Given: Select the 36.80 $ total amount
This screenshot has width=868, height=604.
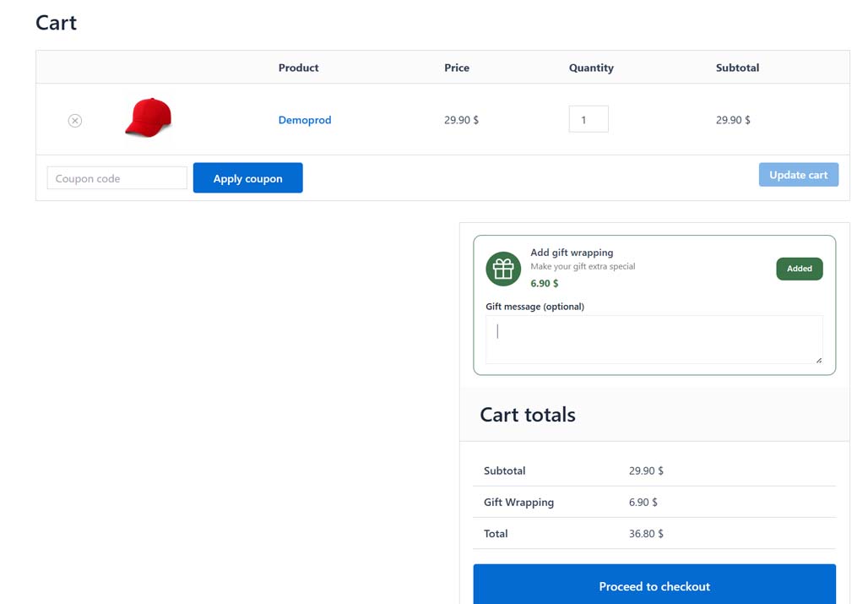Looking at the screenshot, I should tap(646, 533).
